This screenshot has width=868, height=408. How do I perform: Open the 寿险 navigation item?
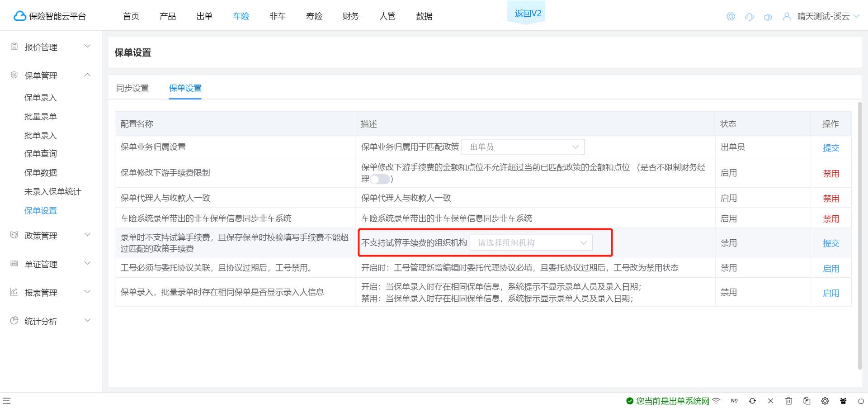[x=314, y=16]
